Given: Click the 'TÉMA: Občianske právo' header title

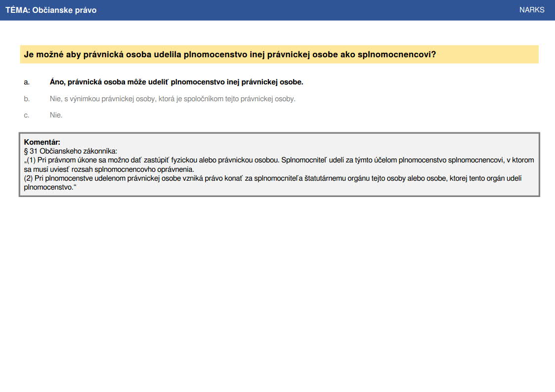Looking at the screenshot, I should 51,10.
